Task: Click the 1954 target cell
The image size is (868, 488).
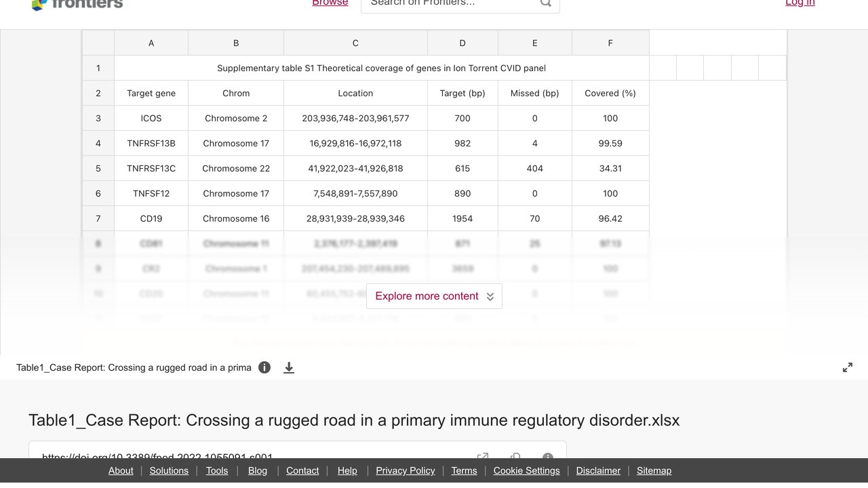Action: 462,218
